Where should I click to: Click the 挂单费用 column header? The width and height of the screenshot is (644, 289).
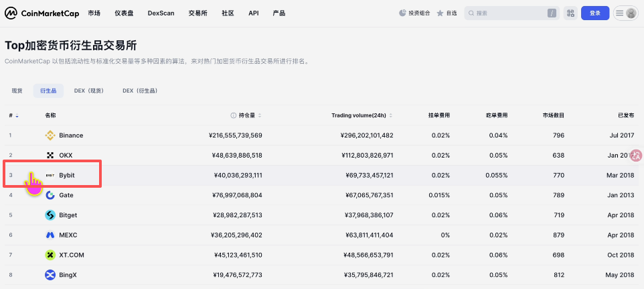pos(439,115)
